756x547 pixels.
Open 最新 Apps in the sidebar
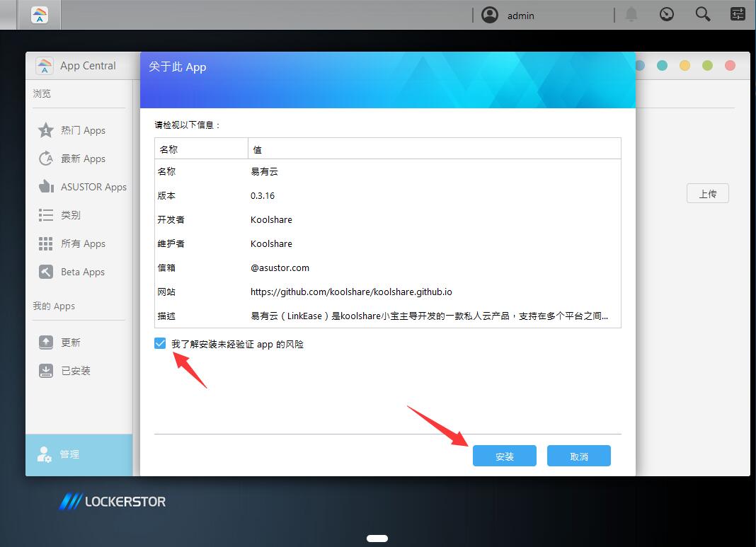pos(83,159)
